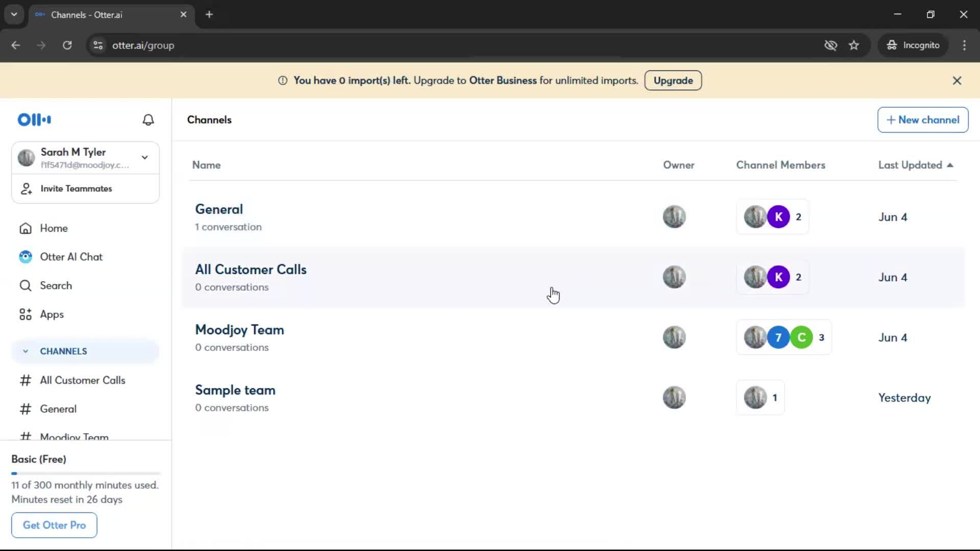This screenshot has height=551, width=980.
Task: Click owner avatar in Moodjoy Team row
Action: [674, 337]
